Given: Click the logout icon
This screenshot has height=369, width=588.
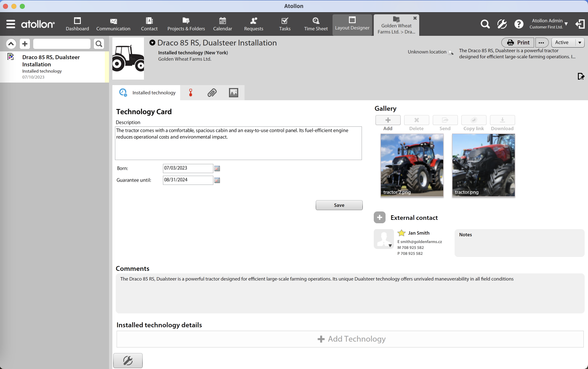Looking at the screenshot, I should coord(580,24).
